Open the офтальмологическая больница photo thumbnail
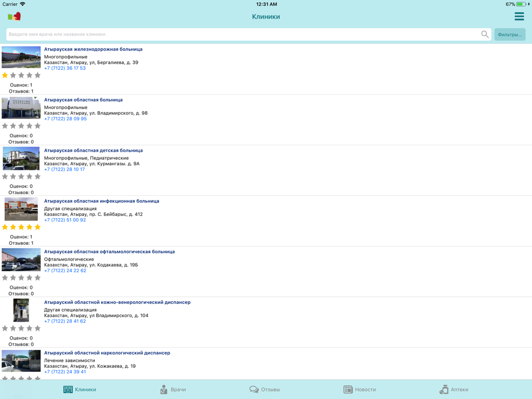This screenshot has width=532, height=399. tap(21, 260)
